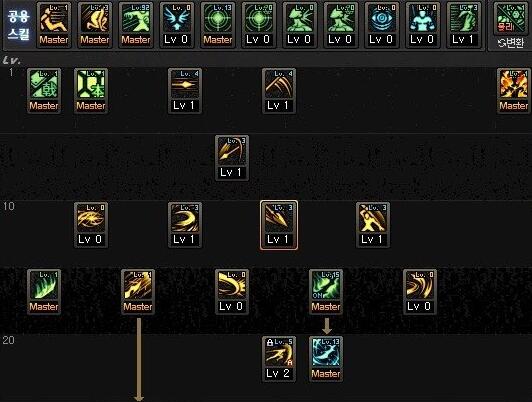532x402 pixels.
Task: Click the green 戟 mastery skill icon
Action: pyautogui.click(x=44, y=91)
